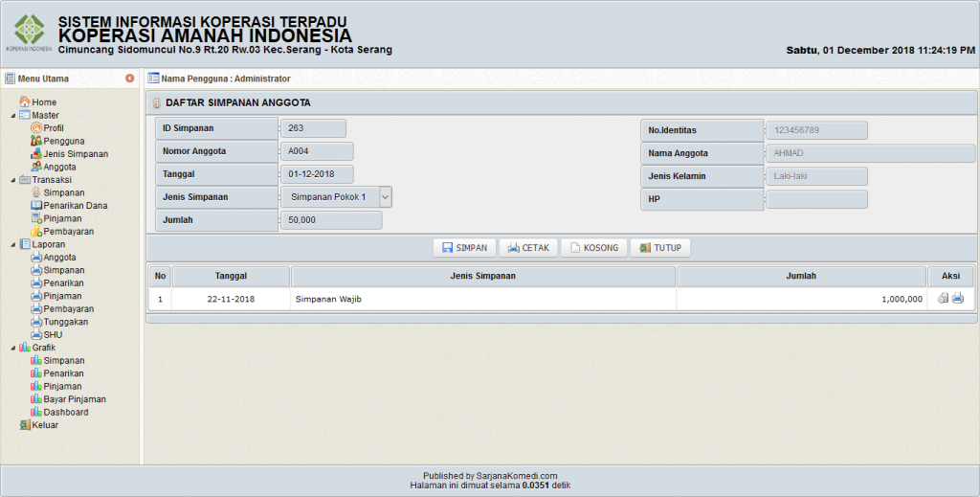Select Pembayaran under Laporan
980x497 pixels.
pos(69,308)
